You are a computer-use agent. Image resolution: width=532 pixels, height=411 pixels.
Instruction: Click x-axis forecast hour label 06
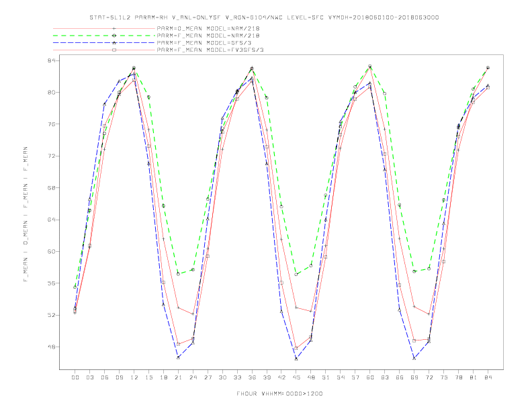(x=105, y=377)
